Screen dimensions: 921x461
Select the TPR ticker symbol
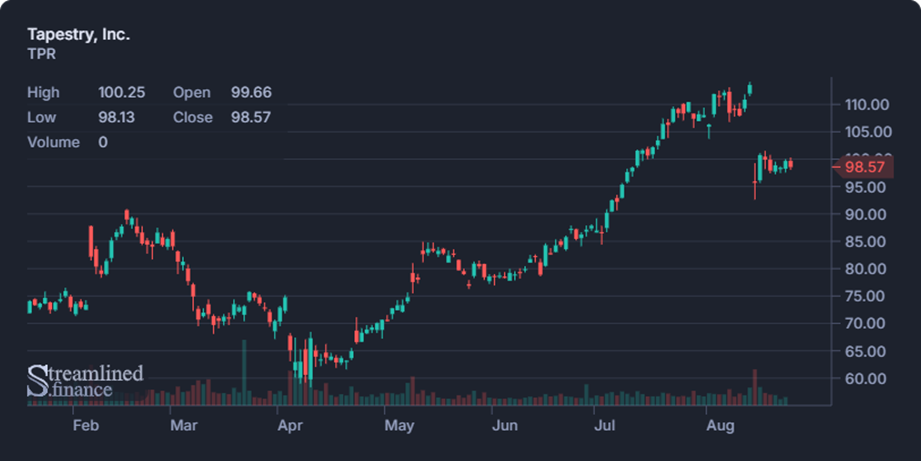(x=42, y=54)
